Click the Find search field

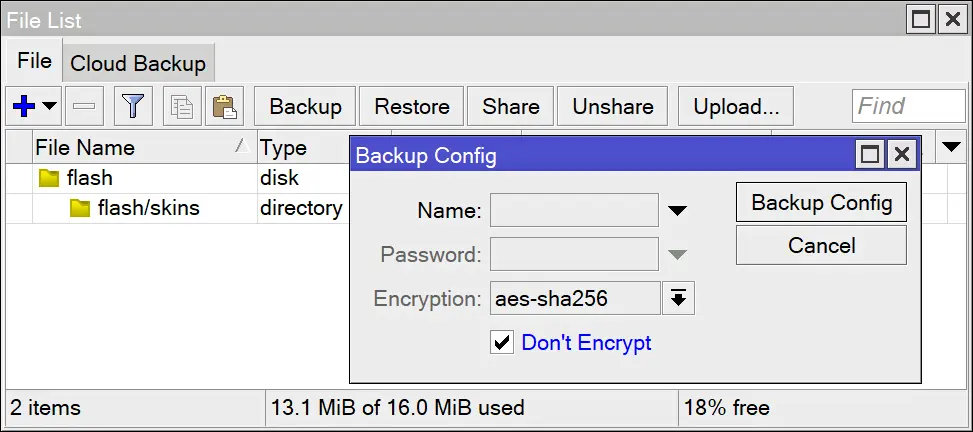908,106
